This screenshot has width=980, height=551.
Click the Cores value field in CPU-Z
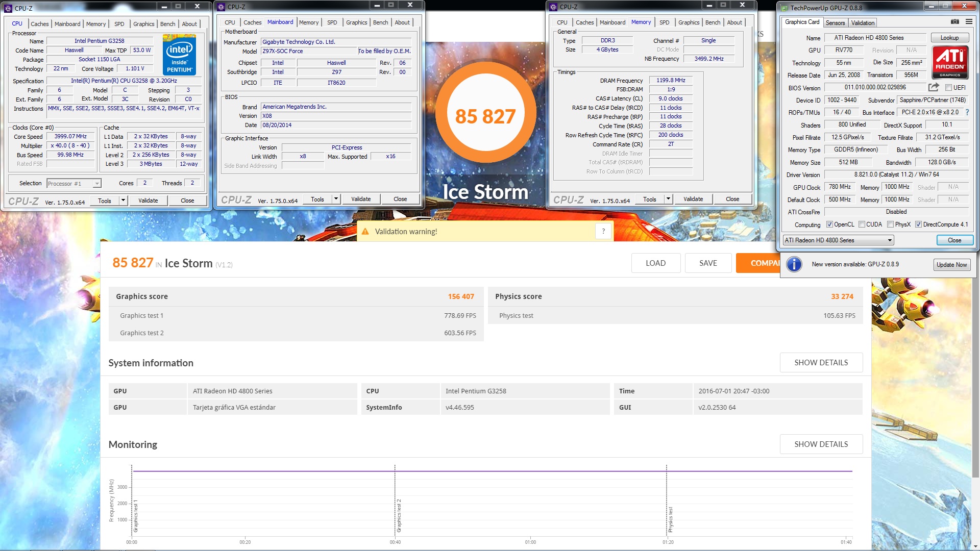(x=145, y=183)
